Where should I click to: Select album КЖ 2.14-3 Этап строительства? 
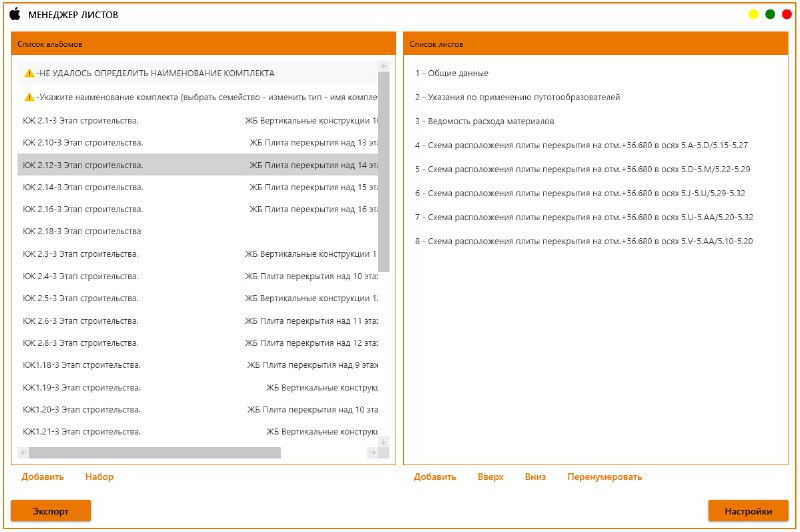tap(198, 187)
